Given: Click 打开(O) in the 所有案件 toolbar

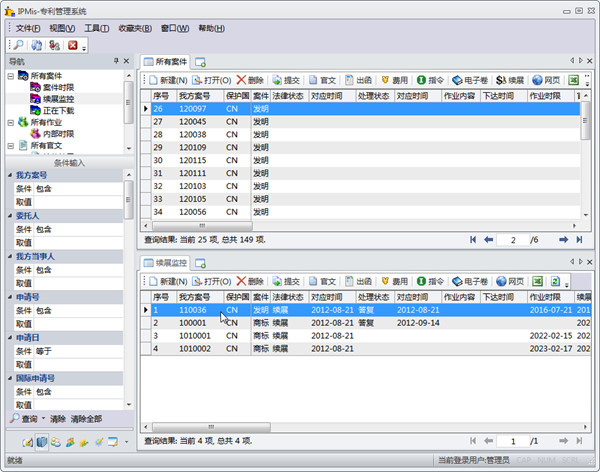Looking at the screenshot, I should (x=212, y=80).
